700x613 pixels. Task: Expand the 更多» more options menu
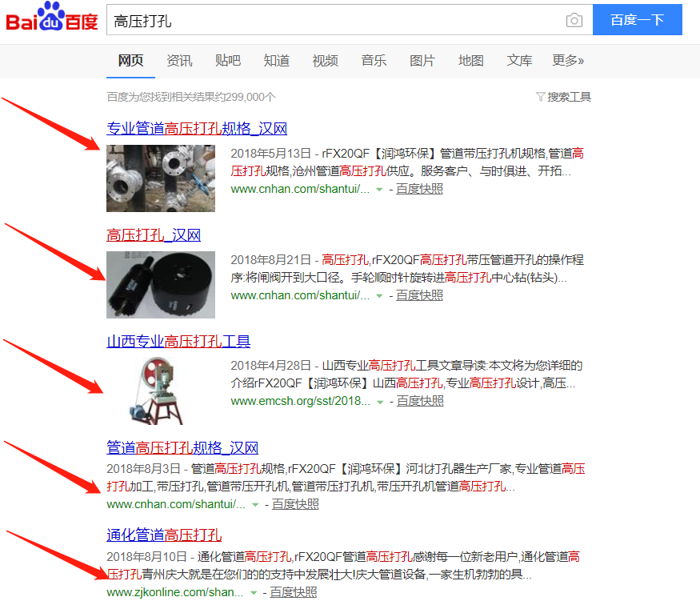(x=570, y=60)
